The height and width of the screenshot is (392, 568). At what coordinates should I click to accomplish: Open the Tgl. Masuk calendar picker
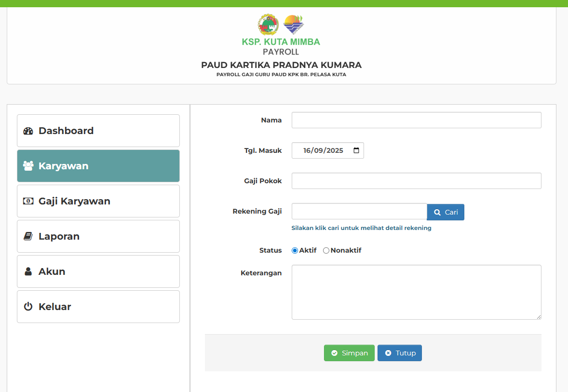click(356, 150)
